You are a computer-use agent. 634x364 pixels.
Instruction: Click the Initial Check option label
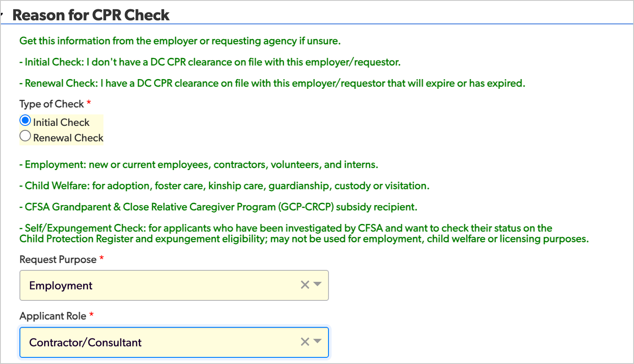click(61, 122)
